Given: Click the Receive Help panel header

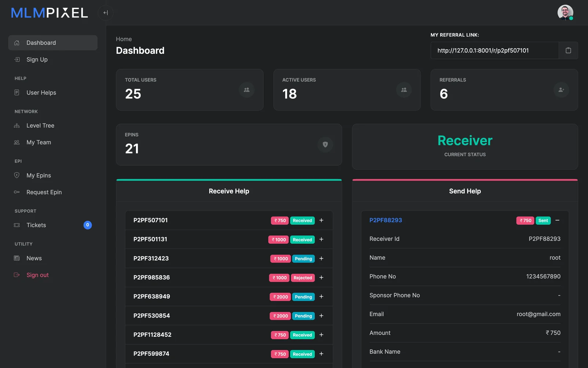Looking at the screenshot, I should click(x=229, y=191).
